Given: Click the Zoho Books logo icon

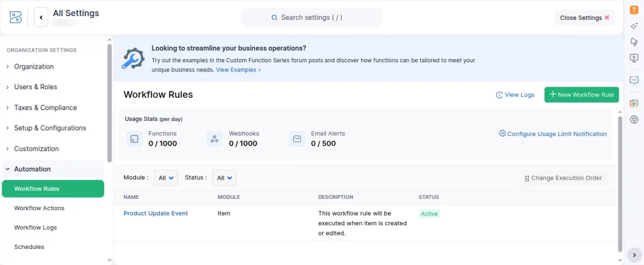Looking at the screenshot, I should [x=16, y=17].
